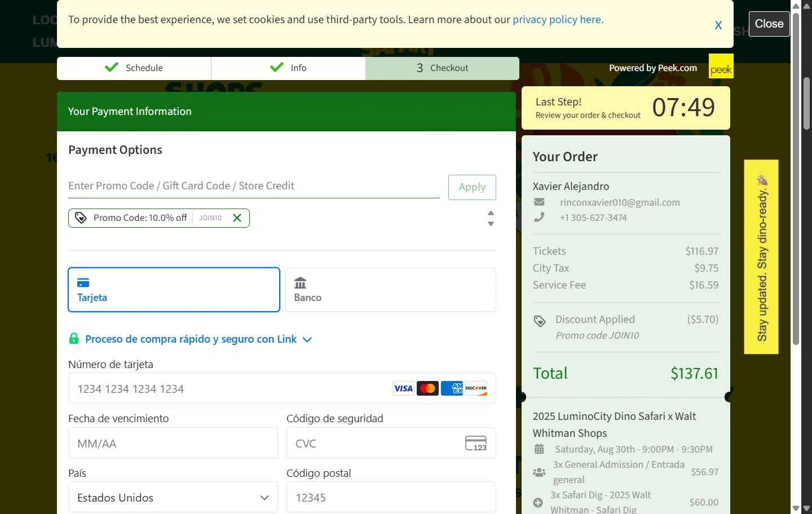Click Promo code JOIN10 text in order
The image size is (812, 514).
(597, 336)
